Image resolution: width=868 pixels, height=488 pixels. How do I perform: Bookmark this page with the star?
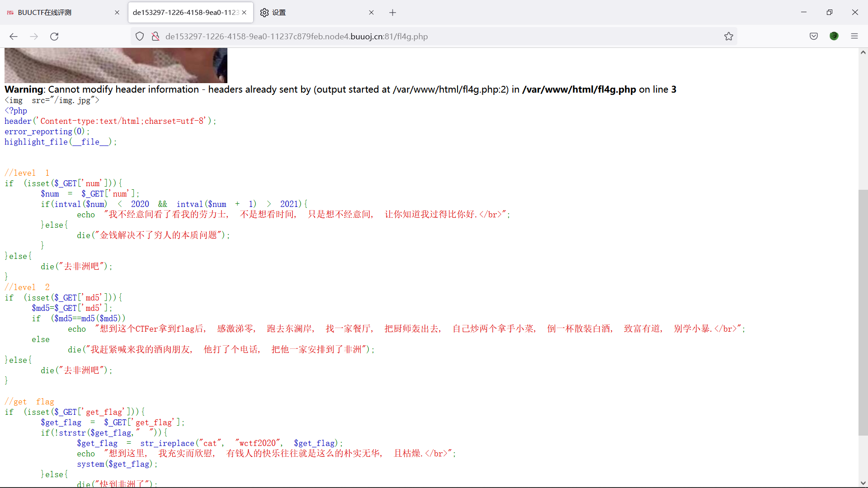click(x=728, y=37)
